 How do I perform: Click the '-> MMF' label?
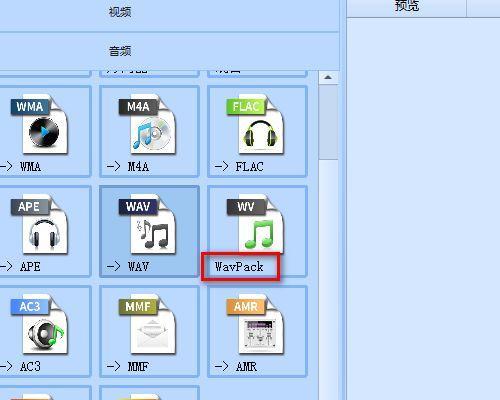click(128, 366)
